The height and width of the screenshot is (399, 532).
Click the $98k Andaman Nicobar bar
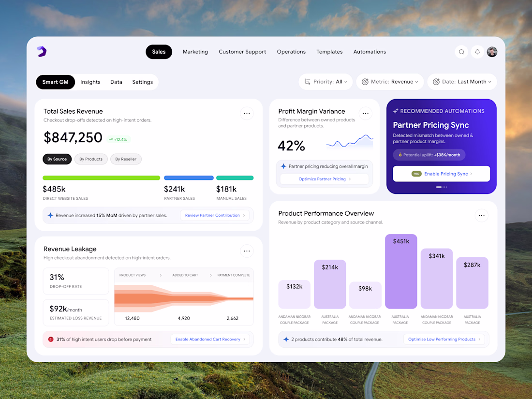366,295
